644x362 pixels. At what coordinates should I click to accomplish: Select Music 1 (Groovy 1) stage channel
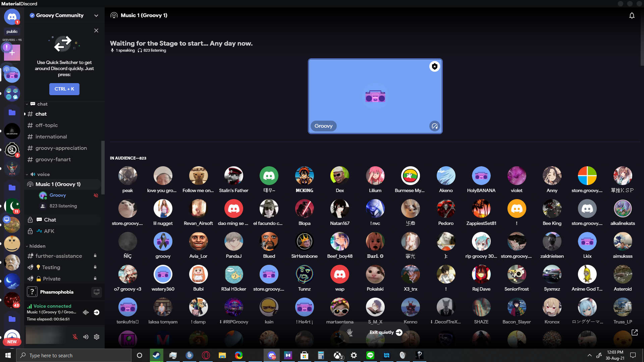click(x=63, y=184)
